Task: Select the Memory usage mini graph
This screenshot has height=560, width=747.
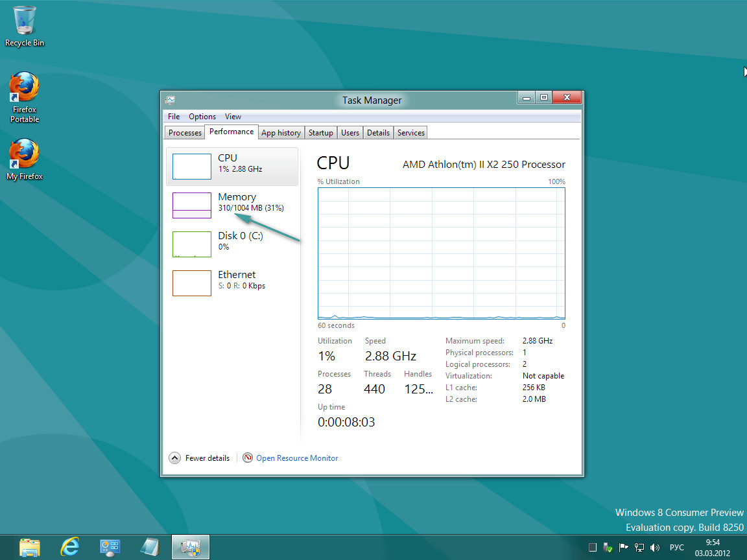Action: tap(191, 205)
